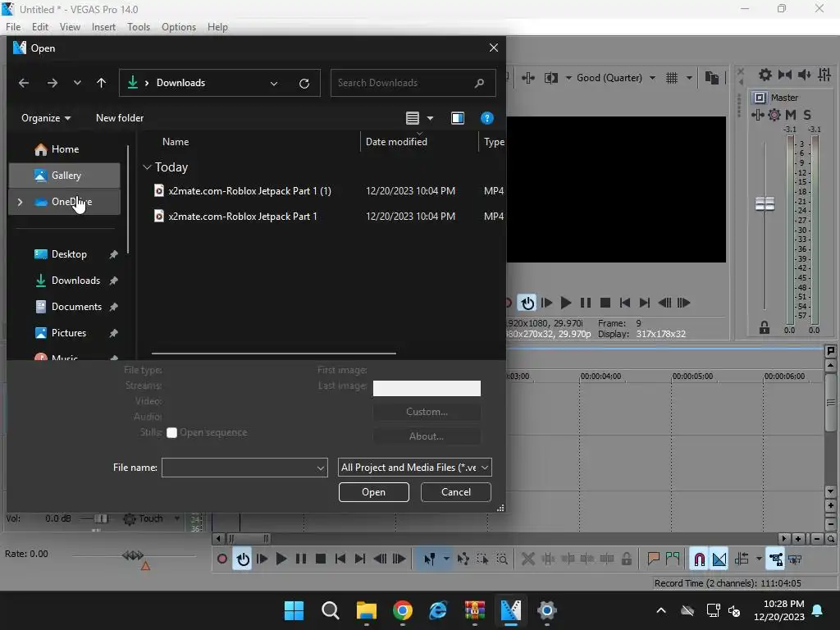Toggle the Open sequence checkbox
840x630 pixels.
coord(172,433)
